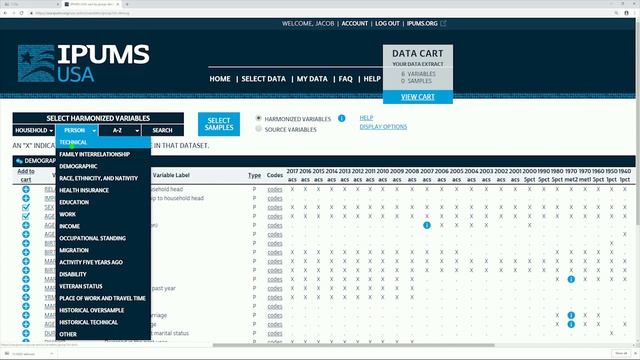Click the Select Samples button

pos(219,124)
